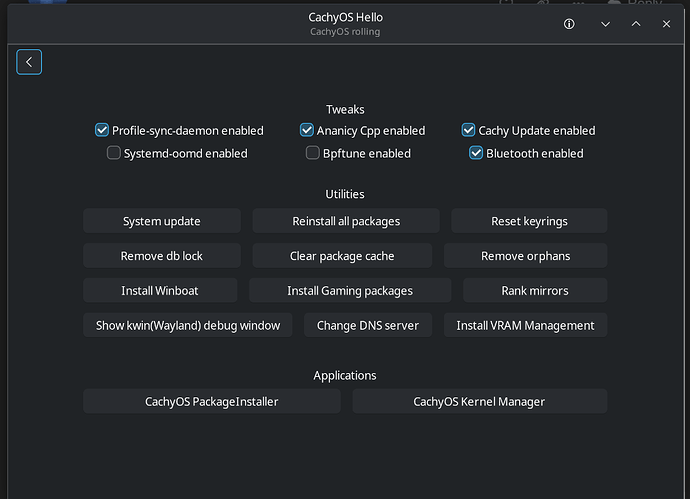Click the CachyOS rolling subtitle

pyautogui.click(x=345, y=32)
